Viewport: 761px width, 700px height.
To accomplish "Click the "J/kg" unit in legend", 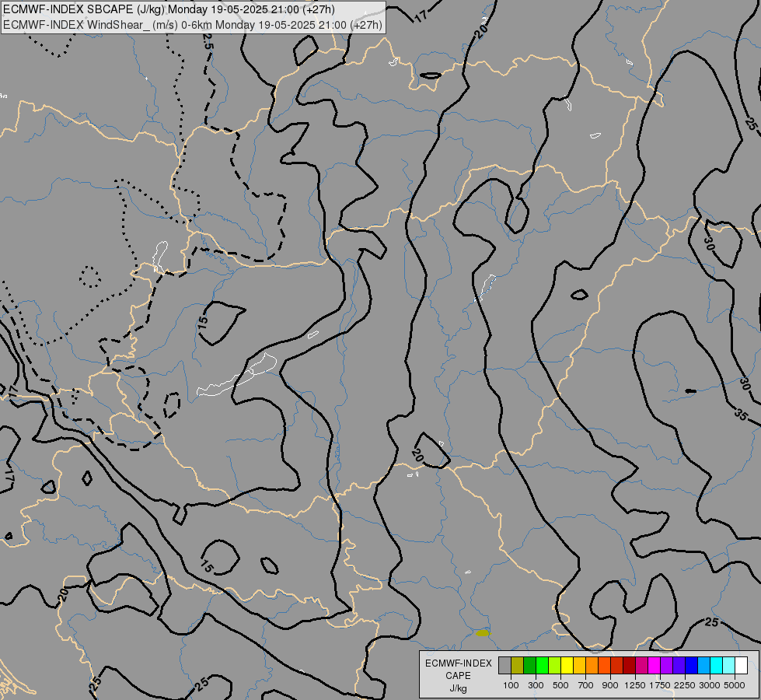I will [458, 689].
